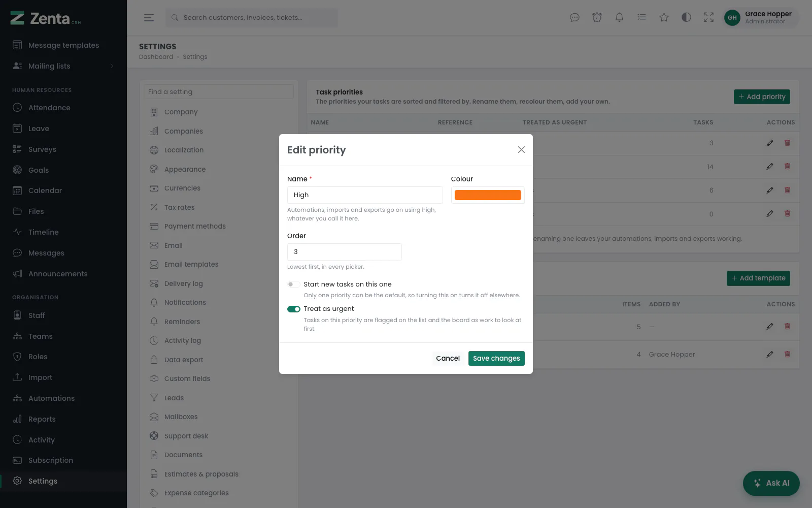
Task: Click the Add priority button
Action: pos(762,97)
